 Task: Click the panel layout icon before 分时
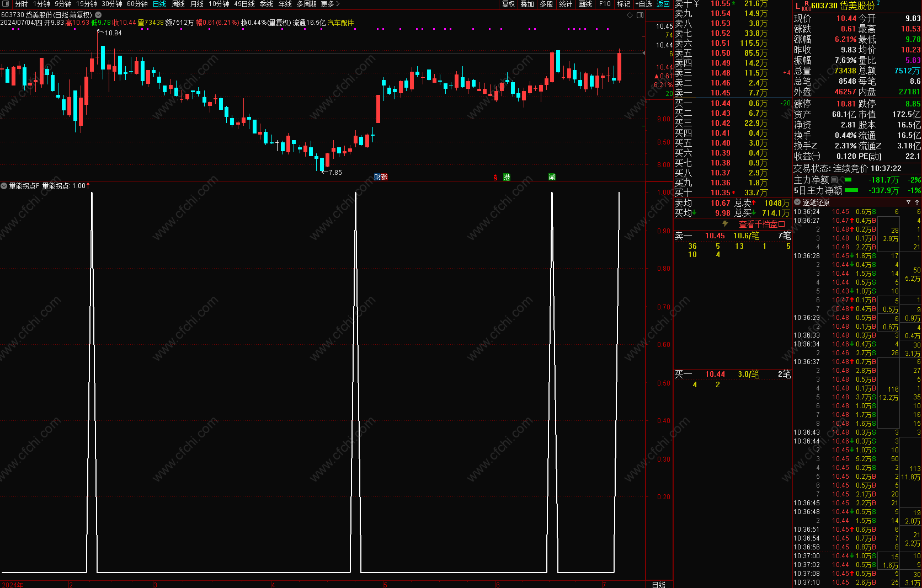click(6, 4)
